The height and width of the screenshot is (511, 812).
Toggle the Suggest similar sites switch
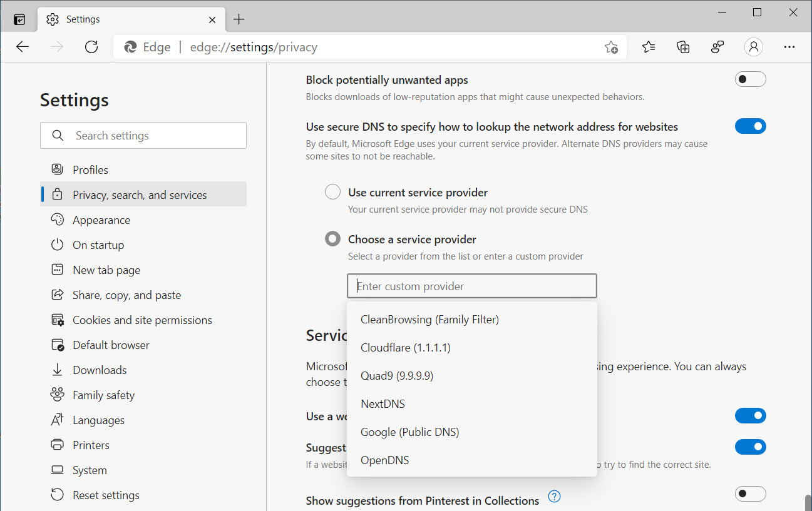[x=750, y=447]
